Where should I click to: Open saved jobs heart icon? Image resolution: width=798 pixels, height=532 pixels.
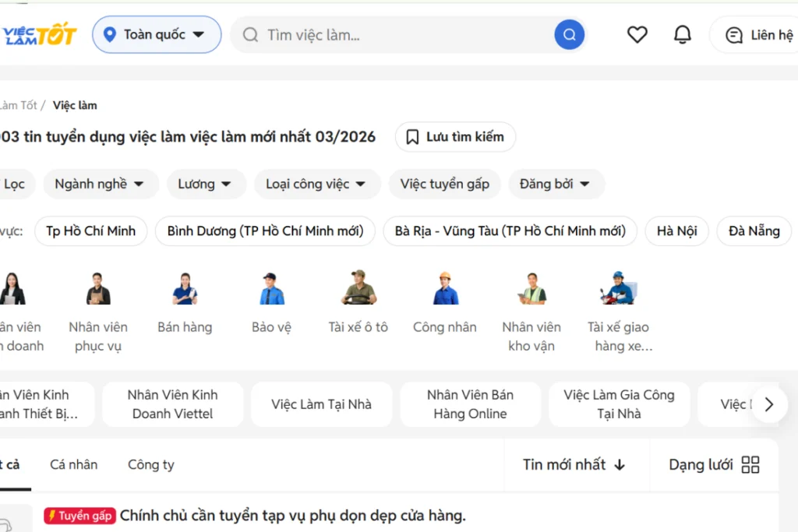point(637,34)
